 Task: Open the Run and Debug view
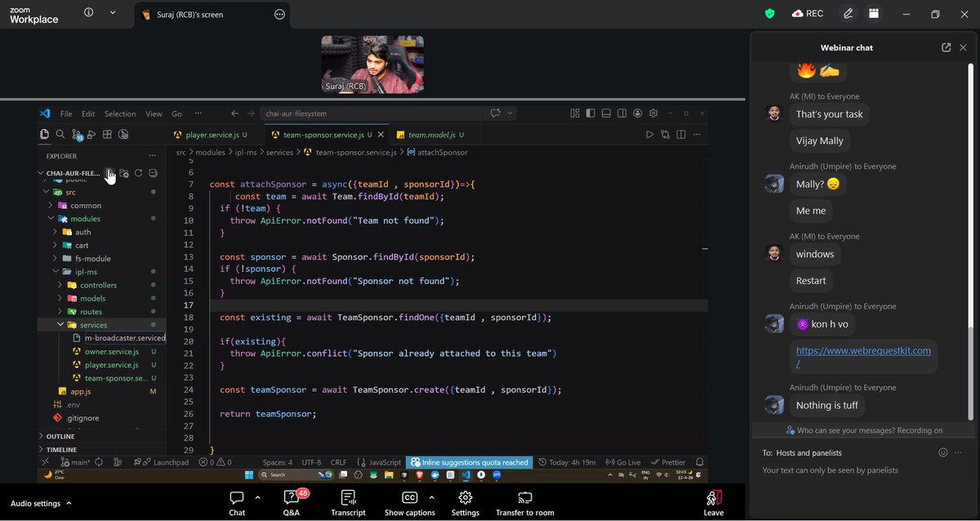coord(92,135)
